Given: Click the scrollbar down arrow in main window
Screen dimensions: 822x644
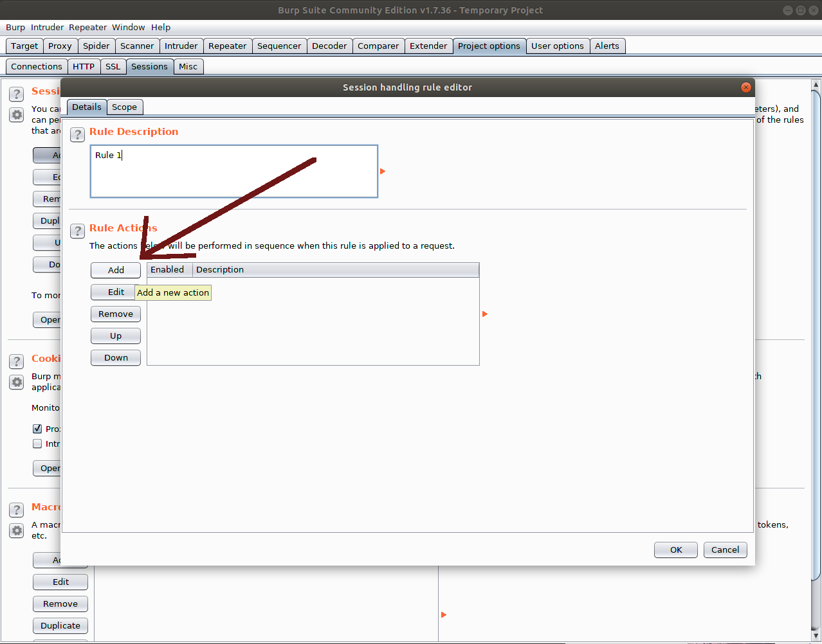Looking at the screenshot, I should tap(816, 636).
